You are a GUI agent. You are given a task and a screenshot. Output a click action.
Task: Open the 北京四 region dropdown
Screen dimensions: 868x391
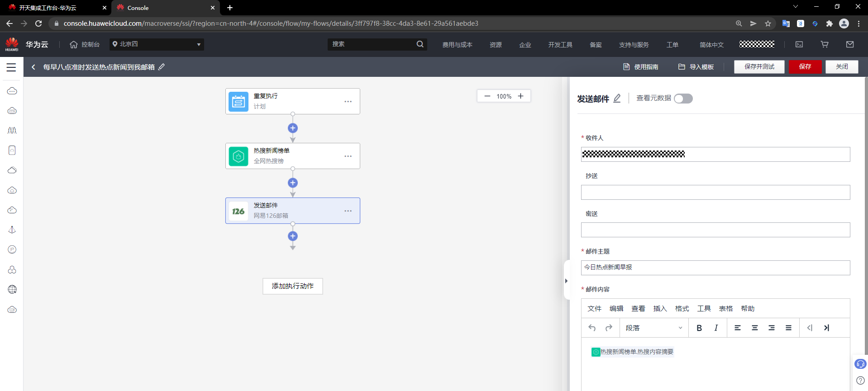(x=157, y=44)
